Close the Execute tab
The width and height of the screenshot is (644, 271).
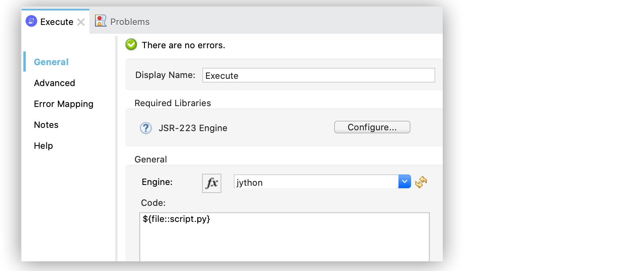[81, 22]
